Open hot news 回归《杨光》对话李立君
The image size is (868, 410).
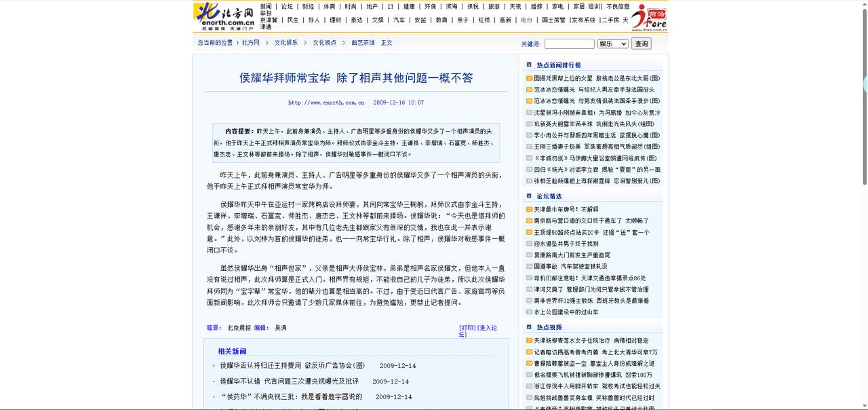point(597,170)
